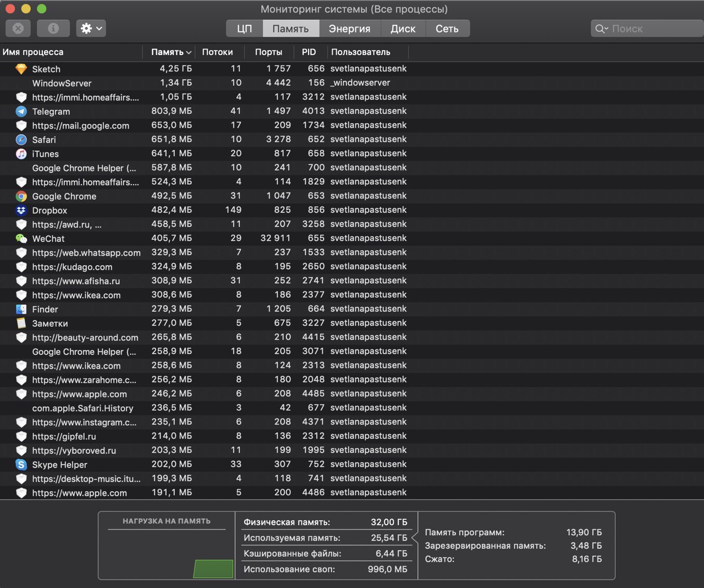Screen dimensions: 704x588
Task: Select https://desktop-music.itu... process row
Action: 352,479
